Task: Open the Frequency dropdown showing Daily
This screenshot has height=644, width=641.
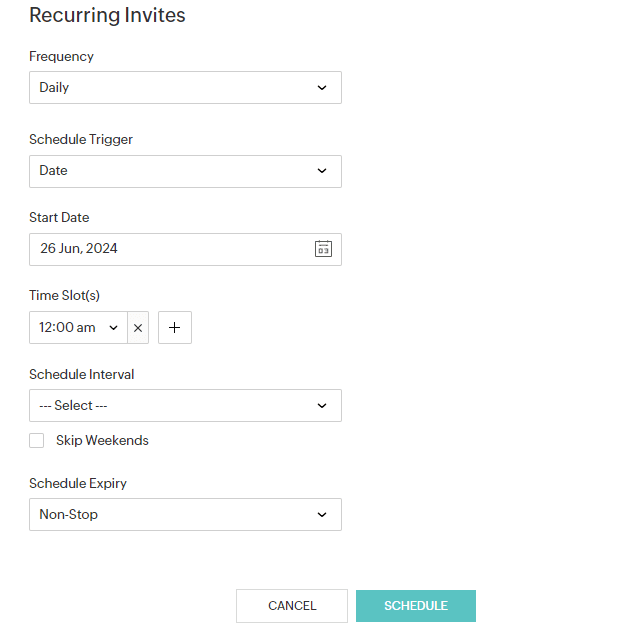Action: pyautogui.click(x=185, y=88)
